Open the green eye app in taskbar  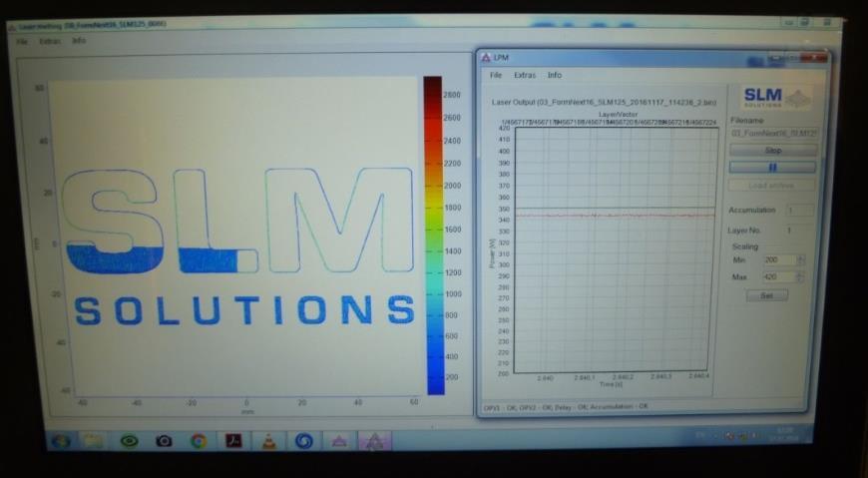tap(129, 441)
